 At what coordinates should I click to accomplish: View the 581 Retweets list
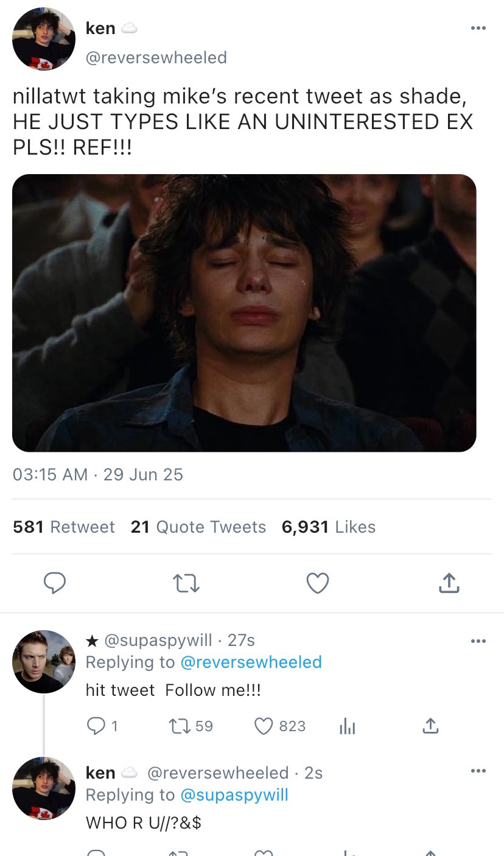pyautogui.click(x=64, y=527)
